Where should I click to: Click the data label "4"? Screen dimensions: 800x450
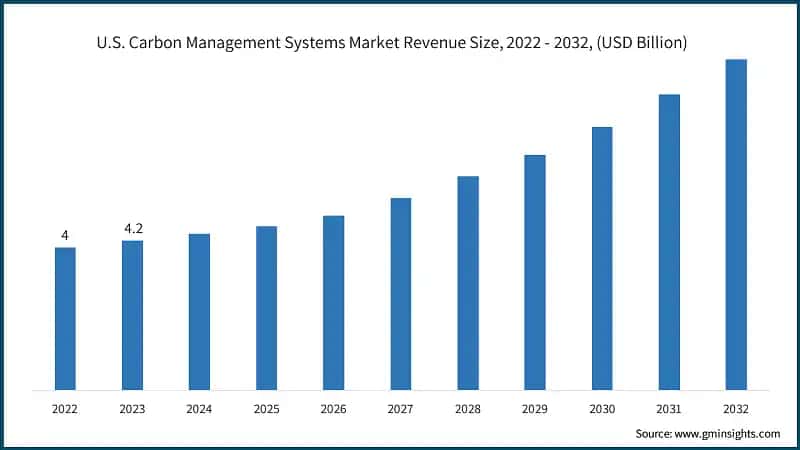(x=65, y=235)
